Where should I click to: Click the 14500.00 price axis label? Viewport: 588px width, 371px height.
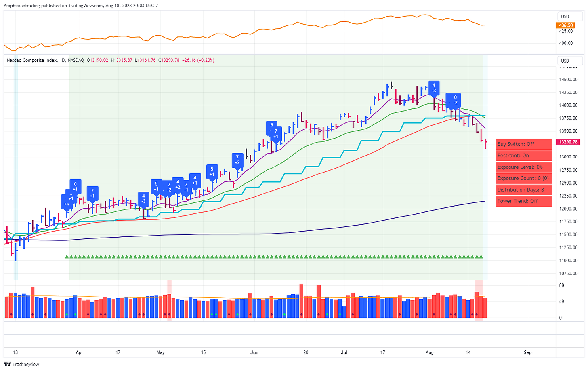[x=569, y=80]
